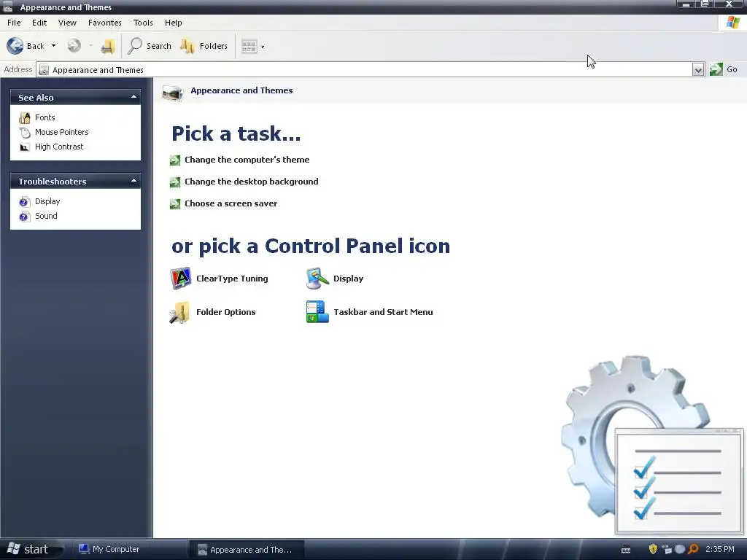Open Taskbar and Start Menu label
Viewport: 747px width, 560px height.
tap(383, 312)
